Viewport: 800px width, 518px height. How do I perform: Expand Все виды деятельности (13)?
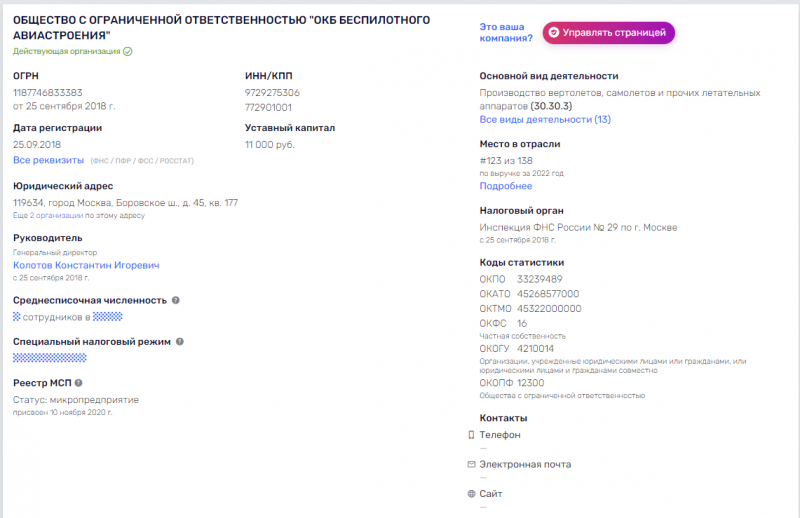point(545,119)
